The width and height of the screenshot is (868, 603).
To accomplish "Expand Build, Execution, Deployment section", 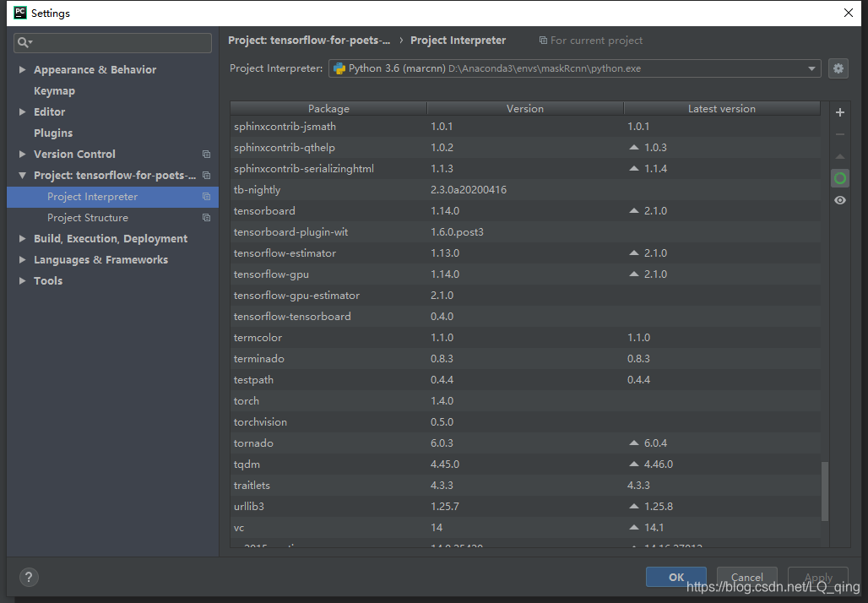I will tap(22, 239).
